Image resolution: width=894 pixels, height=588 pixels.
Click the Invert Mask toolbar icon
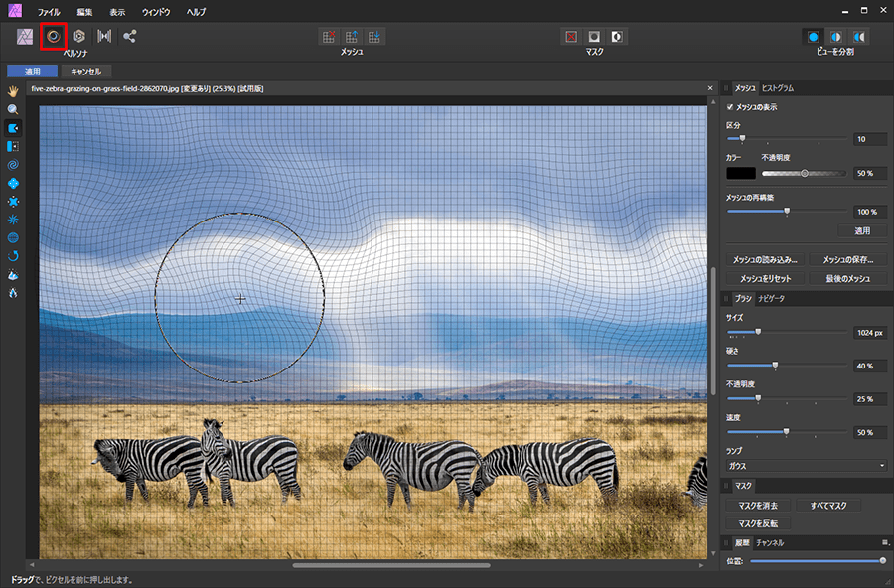point(617,36)
